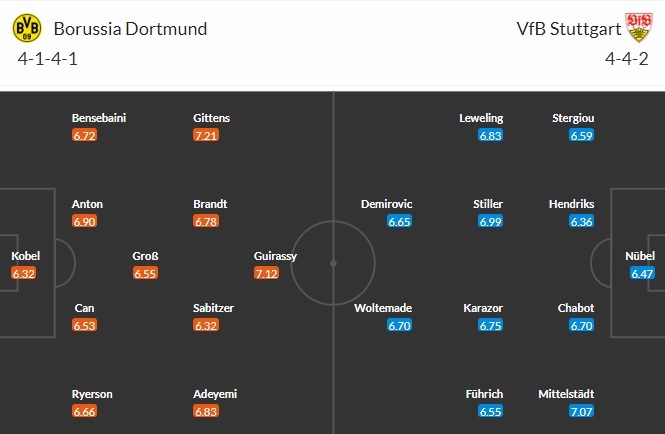Open player Demirovic's profile name

click(x=387, y=204)
